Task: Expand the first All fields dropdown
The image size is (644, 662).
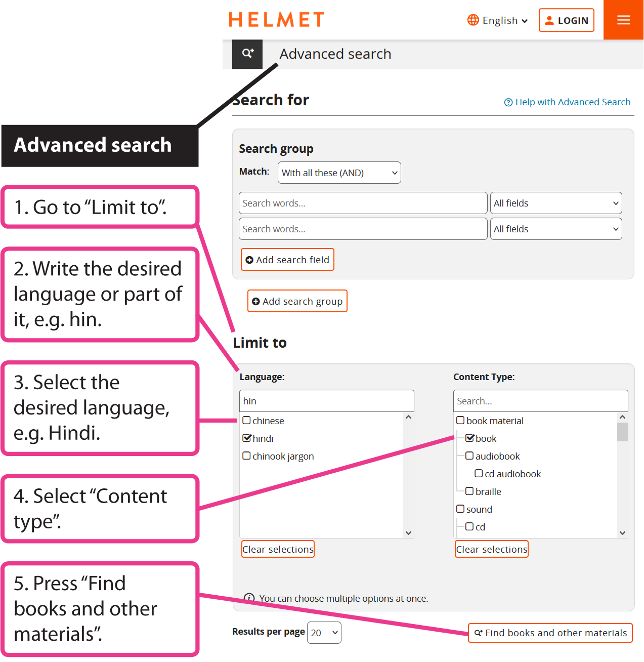Action: click(555, 203)
